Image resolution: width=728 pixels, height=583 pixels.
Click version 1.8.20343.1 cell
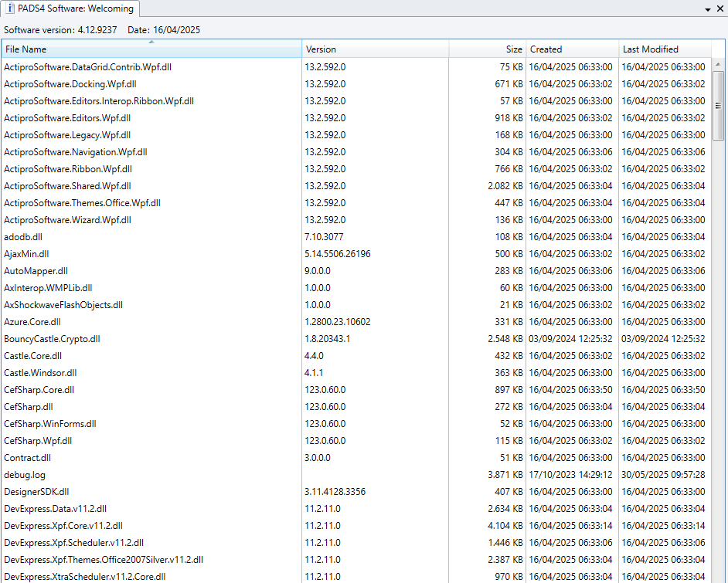[x=328, y=339]
